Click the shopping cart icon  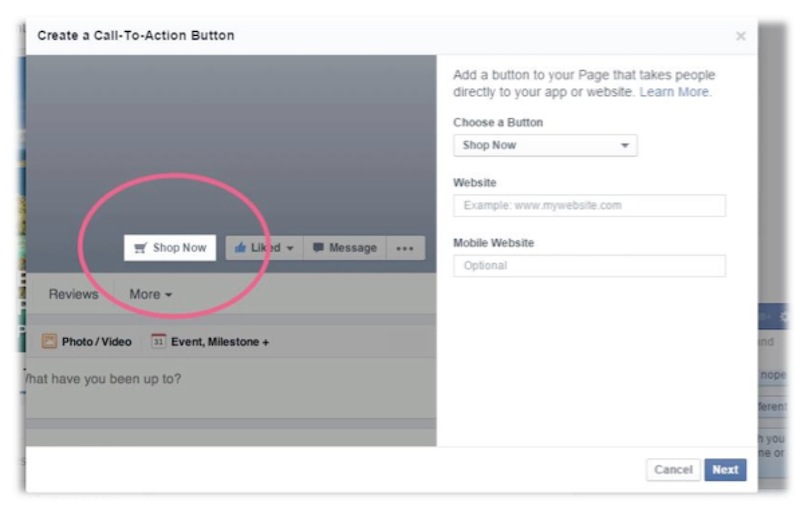point(140,248)
